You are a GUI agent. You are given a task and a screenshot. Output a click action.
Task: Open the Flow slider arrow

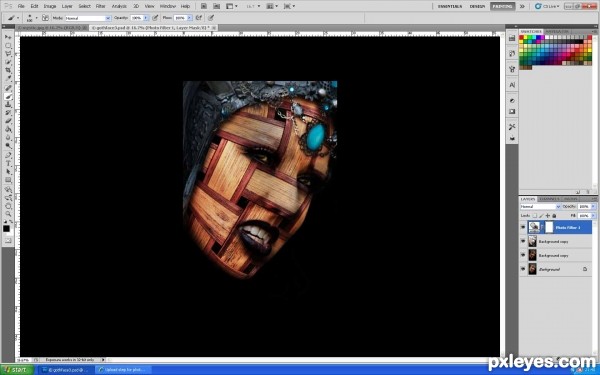coord(189,18)
